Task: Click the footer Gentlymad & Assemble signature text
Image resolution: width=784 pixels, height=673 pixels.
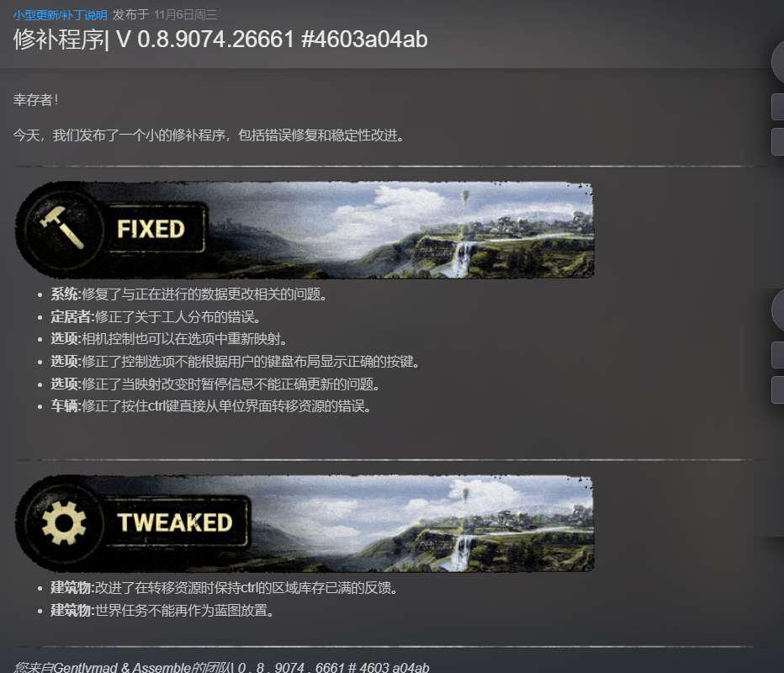Action: (x=221, y=667)
